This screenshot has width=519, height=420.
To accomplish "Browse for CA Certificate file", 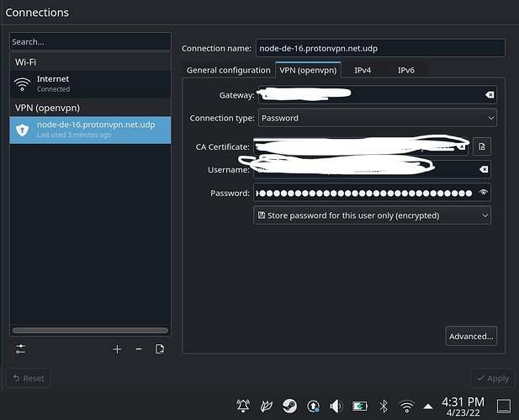I will (481, 146).
